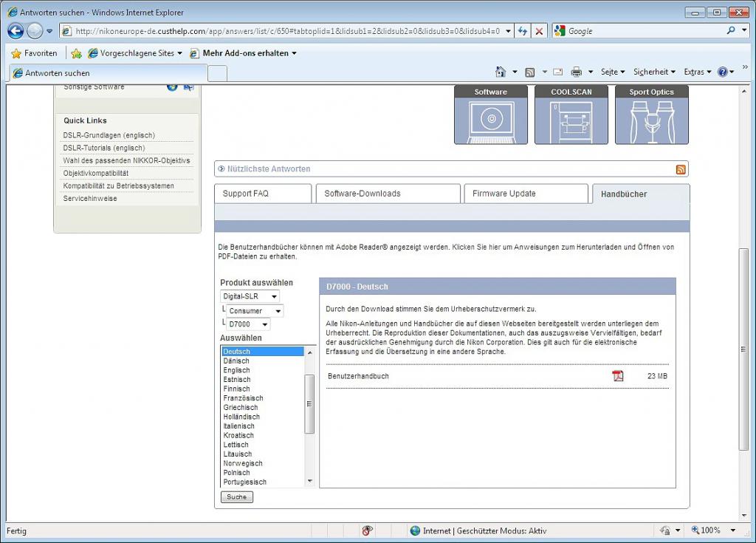This screenshot has height=543, width=756.
Task: Open the D7000 model dropdown
Action: [248, 324]
